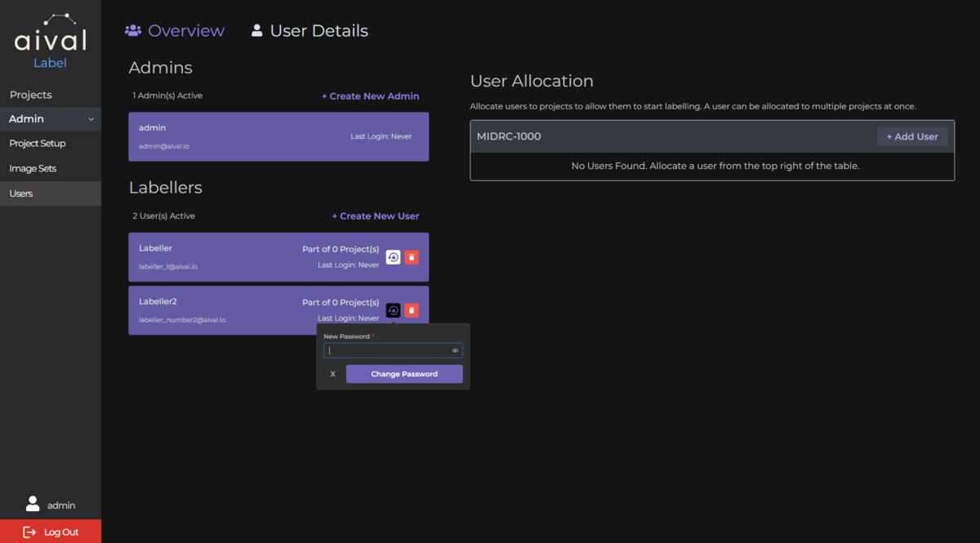The height and width of the screenshot is (543, 980).
Task: Click Create New Admin
Action: point(370,96)
